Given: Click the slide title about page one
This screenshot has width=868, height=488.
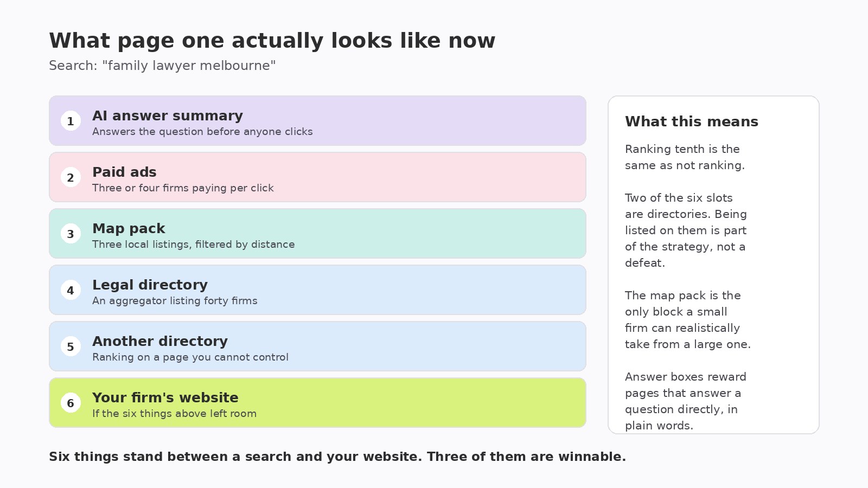Looking at the screenshot, I should (x=272, y=41).
